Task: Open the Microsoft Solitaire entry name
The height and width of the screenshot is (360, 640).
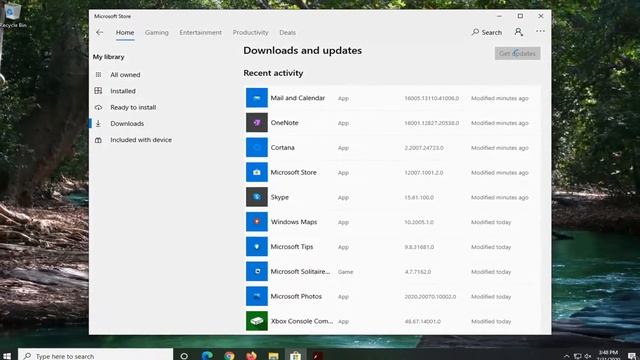Action: coord(300,271)
